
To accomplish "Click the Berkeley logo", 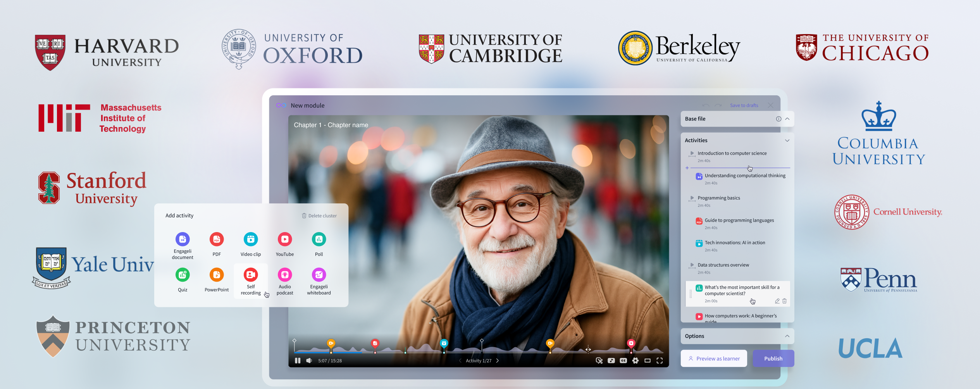I will (679, 48).
